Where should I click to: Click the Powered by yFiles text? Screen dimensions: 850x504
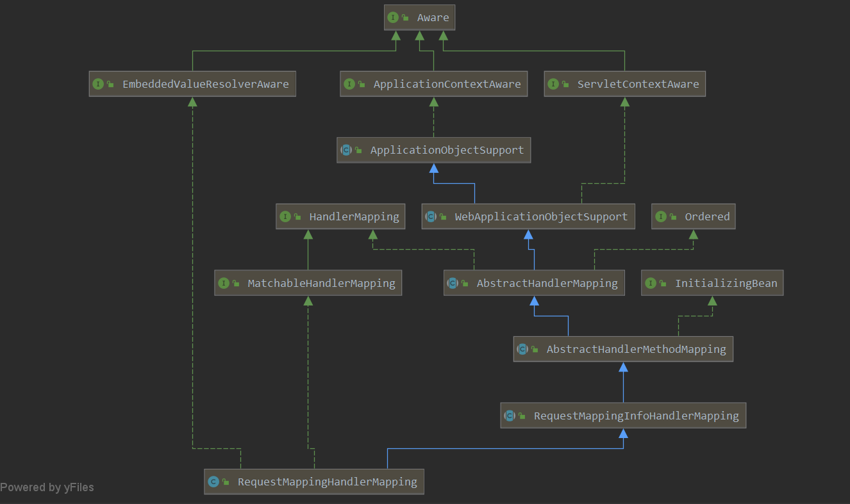click(x=47, y=487)
